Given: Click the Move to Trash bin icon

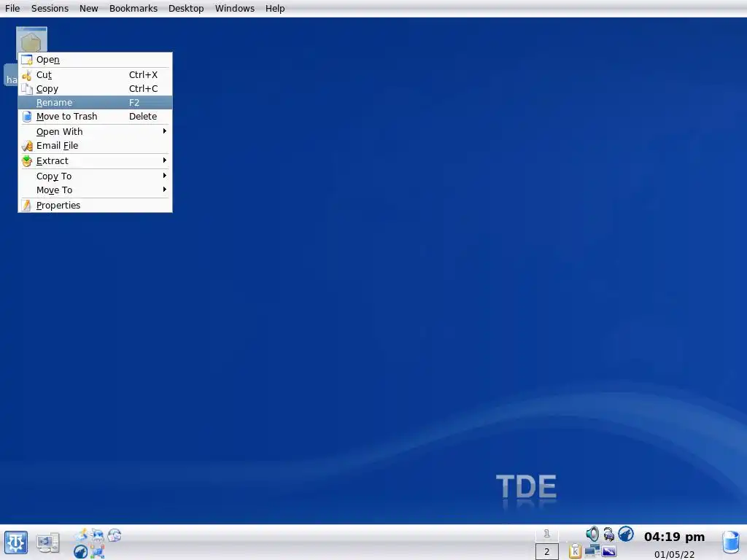Looking at the screenshot, I should tap(27, 116).
